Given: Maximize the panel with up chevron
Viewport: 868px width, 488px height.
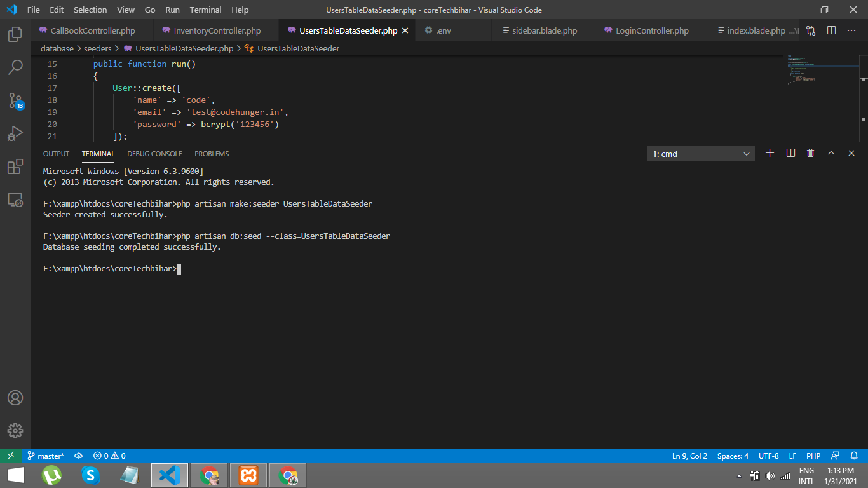Looking at the screenshot, I should (x=831, y=153).
